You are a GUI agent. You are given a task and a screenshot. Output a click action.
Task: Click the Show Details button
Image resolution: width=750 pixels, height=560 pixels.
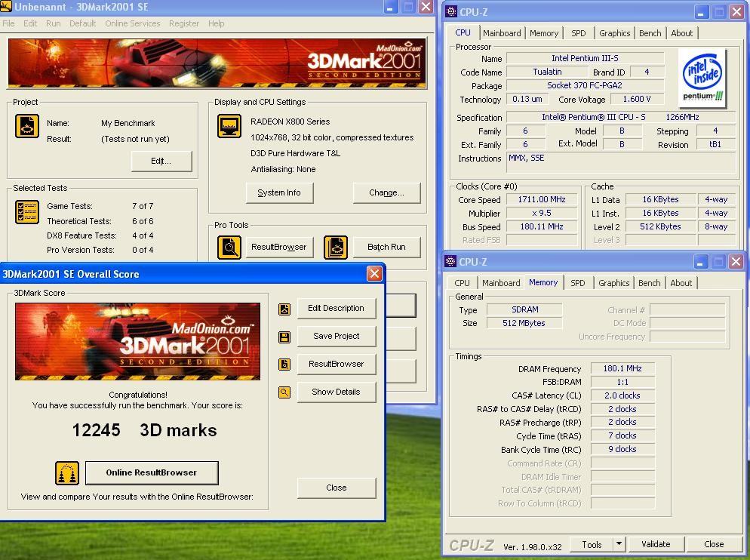(x=336, y=392)
